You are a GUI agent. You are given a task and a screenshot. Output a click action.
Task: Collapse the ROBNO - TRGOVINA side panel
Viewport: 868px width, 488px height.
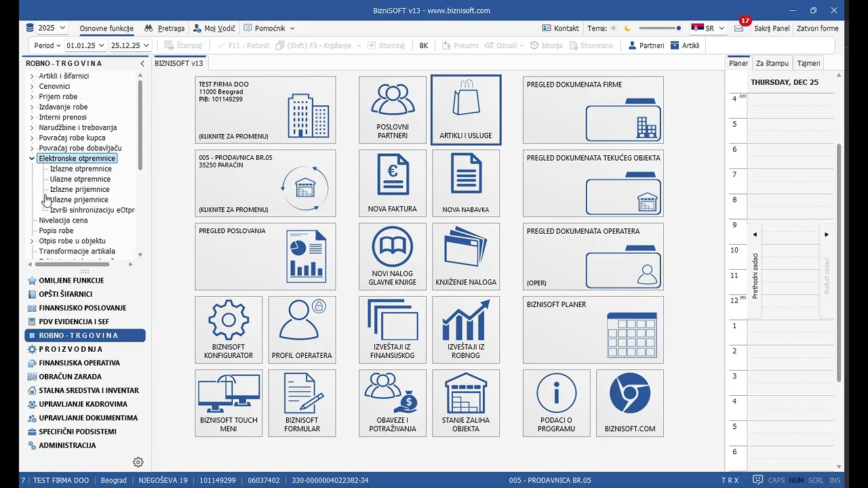coord(142,63)
